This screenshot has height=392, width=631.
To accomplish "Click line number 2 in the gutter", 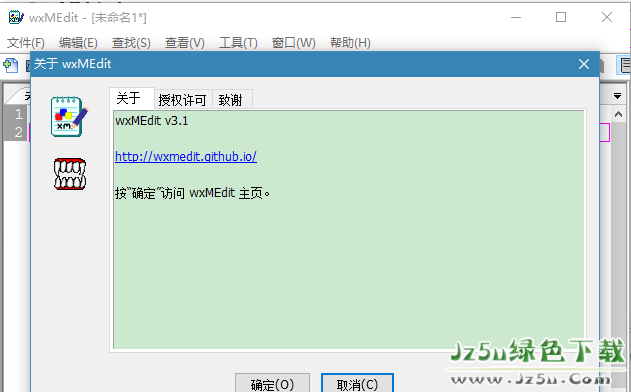I will pyautogui.click(x=18, y=132).
